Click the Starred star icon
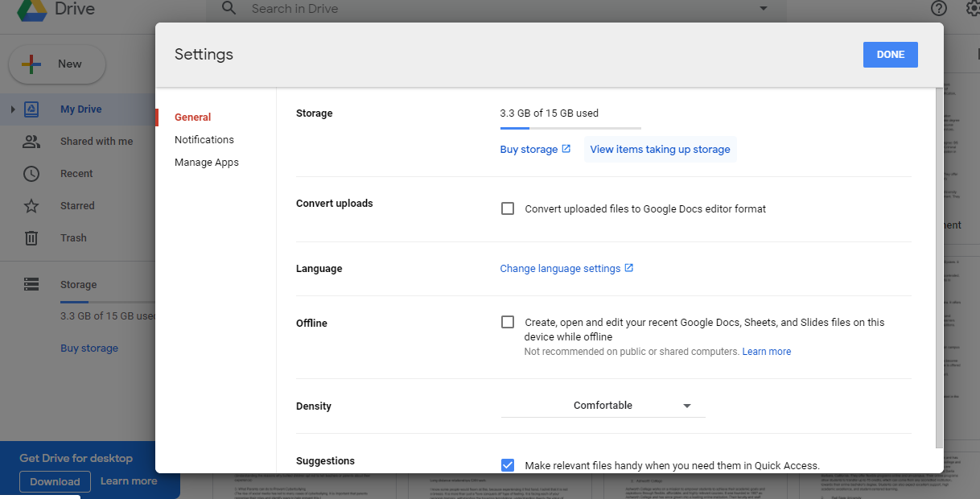 coord(31,206)
